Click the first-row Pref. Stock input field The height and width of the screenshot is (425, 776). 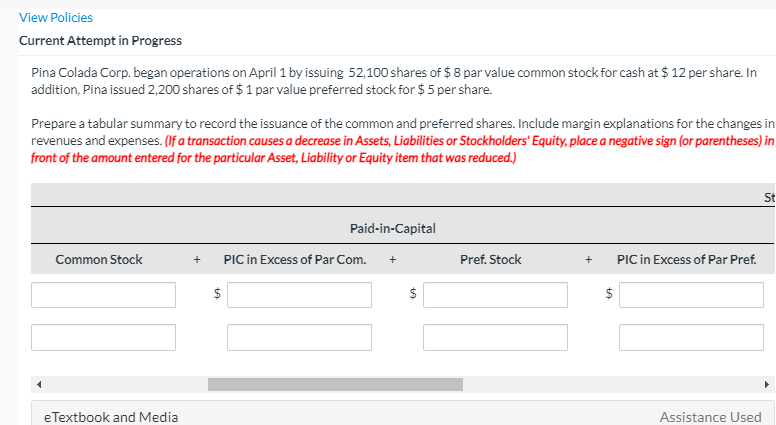495,295
